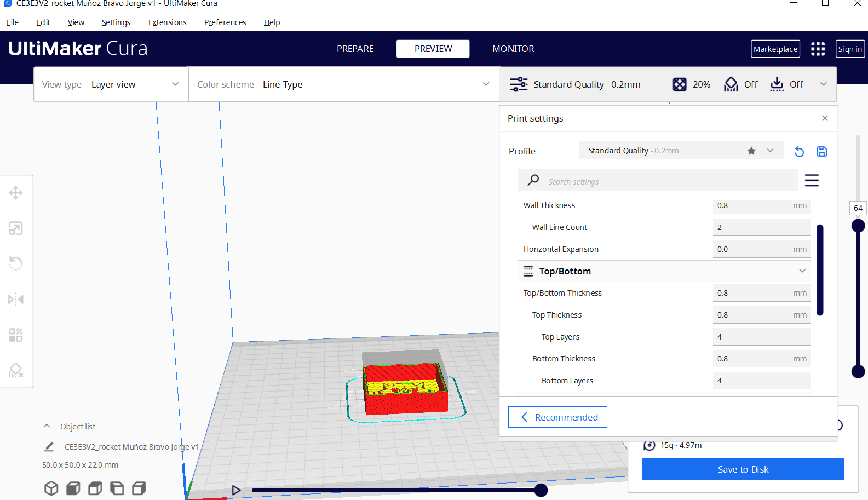This screenshot has height=500, width=868.
Task: Click the support Off icon
Action: 731,84
